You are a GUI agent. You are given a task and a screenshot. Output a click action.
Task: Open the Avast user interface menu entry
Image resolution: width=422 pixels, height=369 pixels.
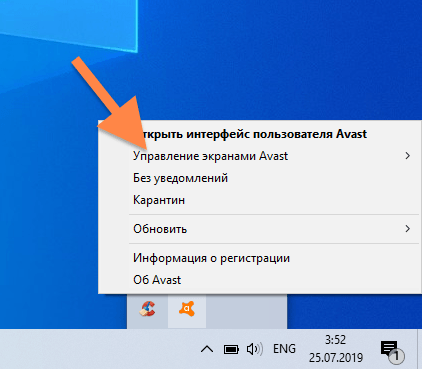click(259, 134)
